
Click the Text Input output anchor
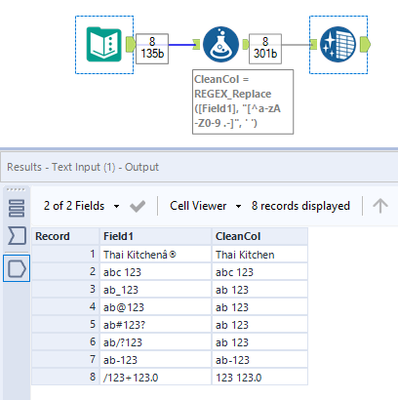(130, 44)
